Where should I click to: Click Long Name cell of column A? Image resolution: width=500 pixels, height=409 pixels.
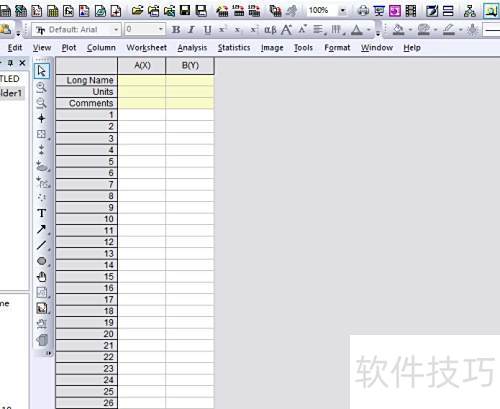pyautogui.click(x=142, y=80)
